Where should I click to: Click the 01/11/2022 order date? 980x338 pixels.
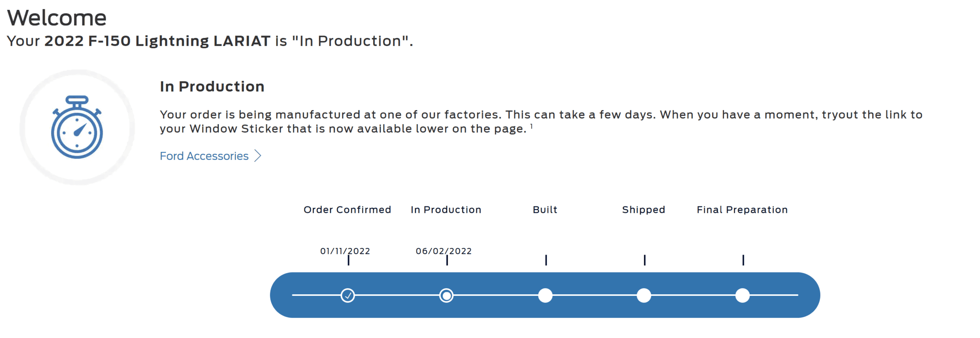[x=345, y=251]
